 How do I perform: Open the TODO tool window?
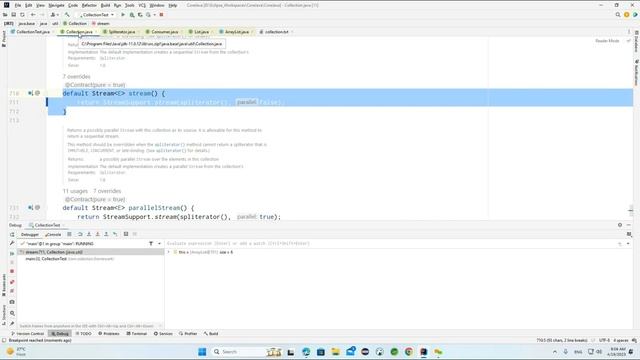84,334
